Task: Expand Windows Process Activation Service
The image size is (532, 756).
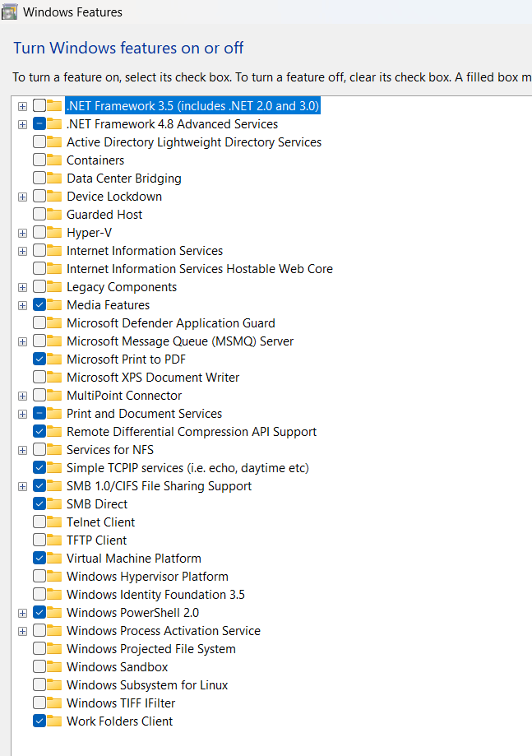Action: pos(22,631)
